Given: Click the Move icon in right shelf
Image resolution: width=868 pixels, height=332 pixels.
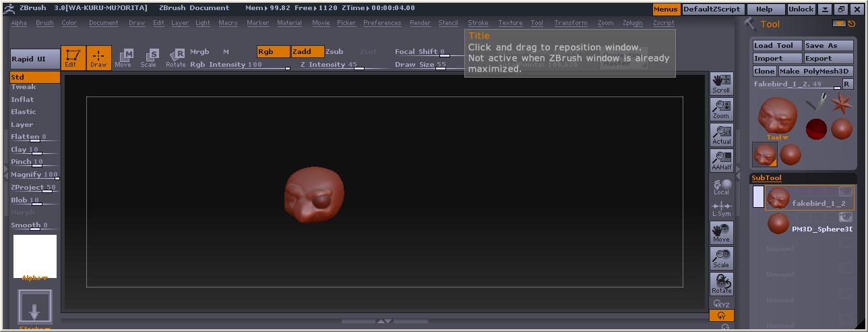Looking at the screenshot, I should [721, 233].
